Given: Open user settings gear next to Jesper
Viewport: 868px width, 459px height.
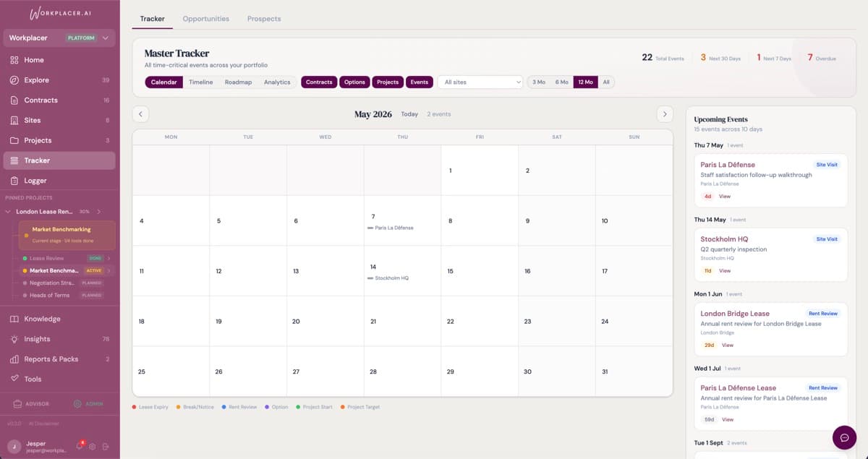Looking at the screenshot, I should coord(93,447).
